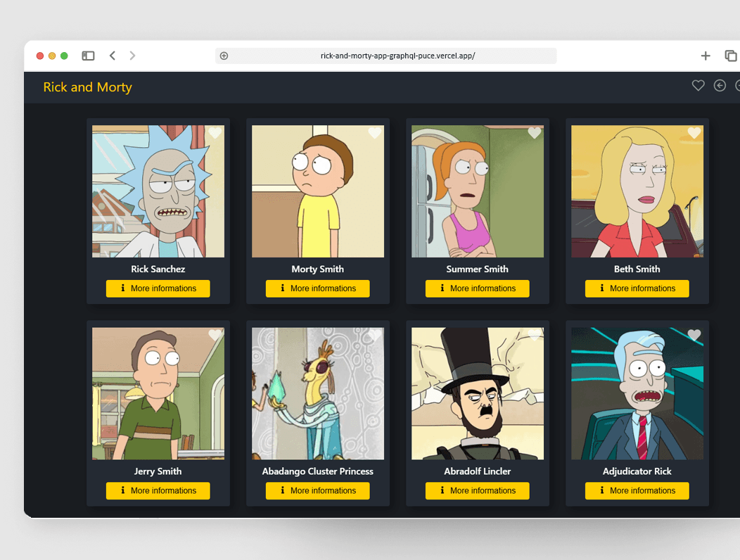
Task: Show the tab overview icon
Action: 731,56
